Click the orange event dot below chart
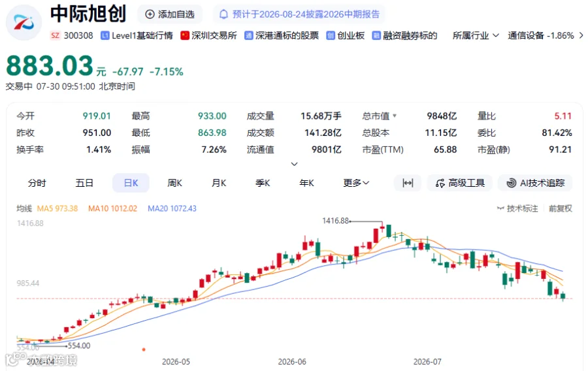Viewport: 588px width, 371px height. click(x=144, y=349)
